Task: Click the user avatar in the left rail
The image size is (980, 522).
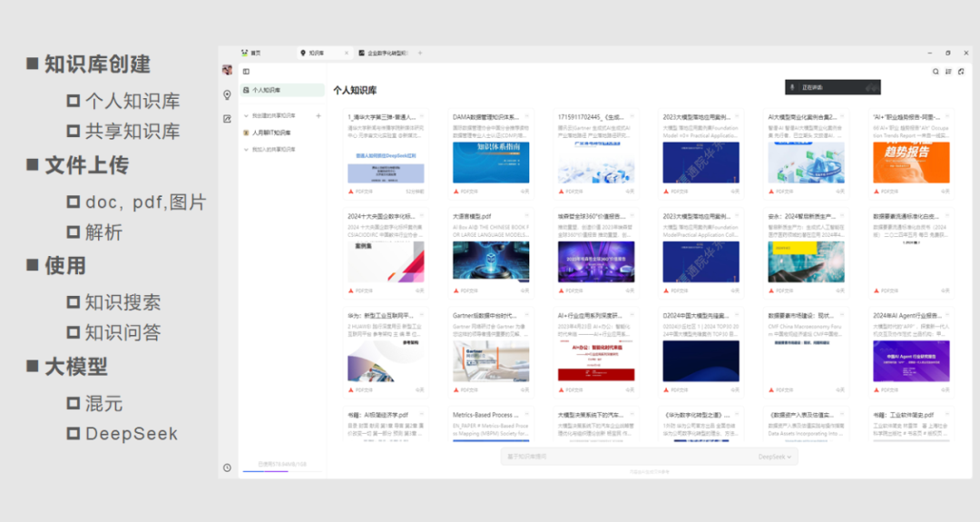Action: click(227, 70)
